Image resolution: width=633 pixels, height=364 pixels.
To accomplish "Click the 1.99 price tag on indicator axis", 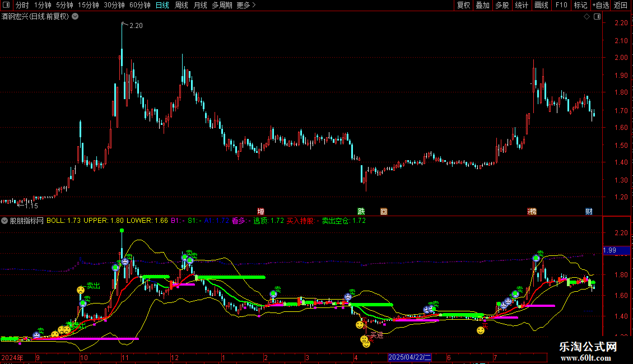I will coord(616,251).
